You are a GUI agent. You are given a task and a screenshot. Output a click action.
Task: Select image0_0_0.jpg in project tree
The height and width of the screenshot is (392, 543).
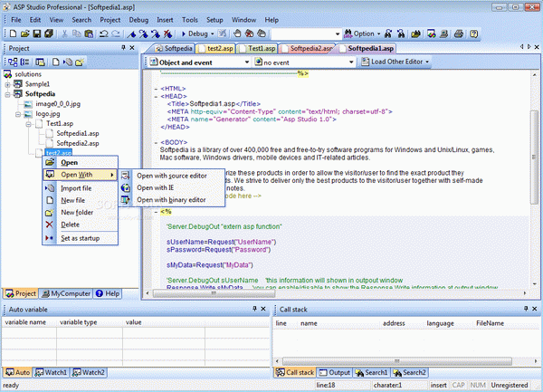pyautogui.click(x=58, y=104)
